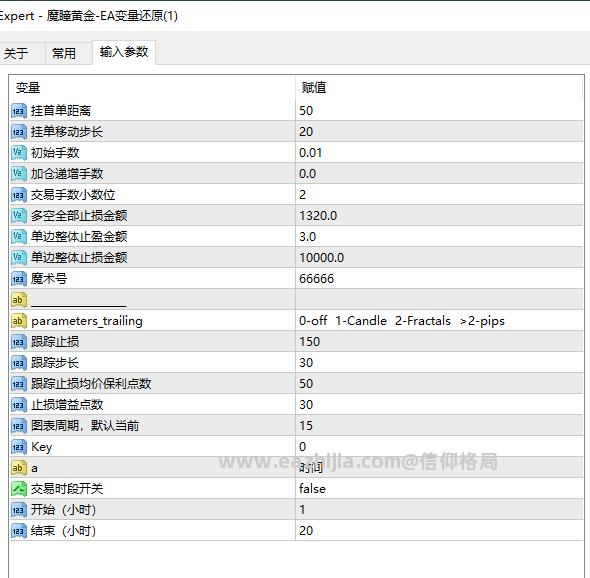
Task: Select the 输入参数 tab
Action: (124, 52)
